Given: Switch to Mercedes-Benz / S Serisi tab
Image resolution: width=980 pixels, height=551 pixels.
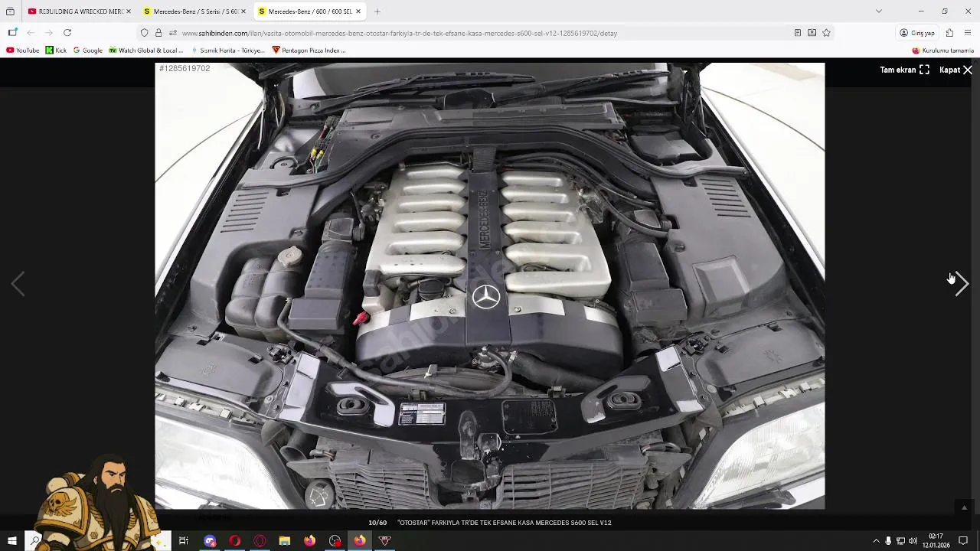Looking at the screenshot, I should [x=194, y=11].
